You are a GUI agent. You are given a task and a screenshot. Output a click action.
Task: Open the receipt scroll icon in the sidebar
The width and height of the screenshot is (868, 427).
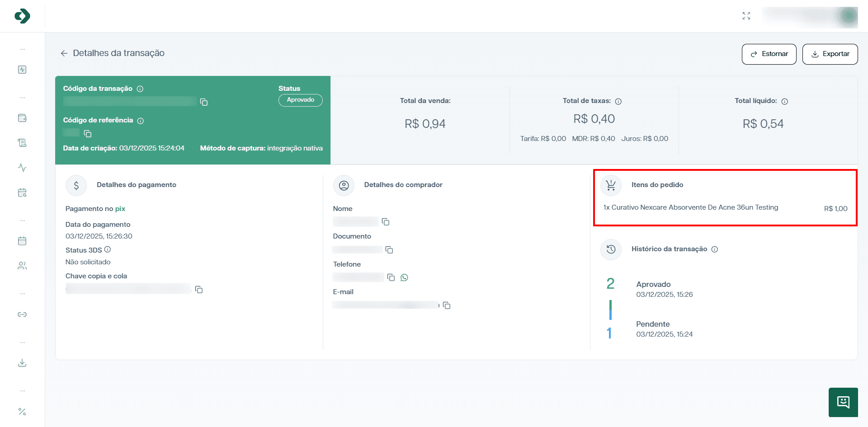tap(22, 143)
